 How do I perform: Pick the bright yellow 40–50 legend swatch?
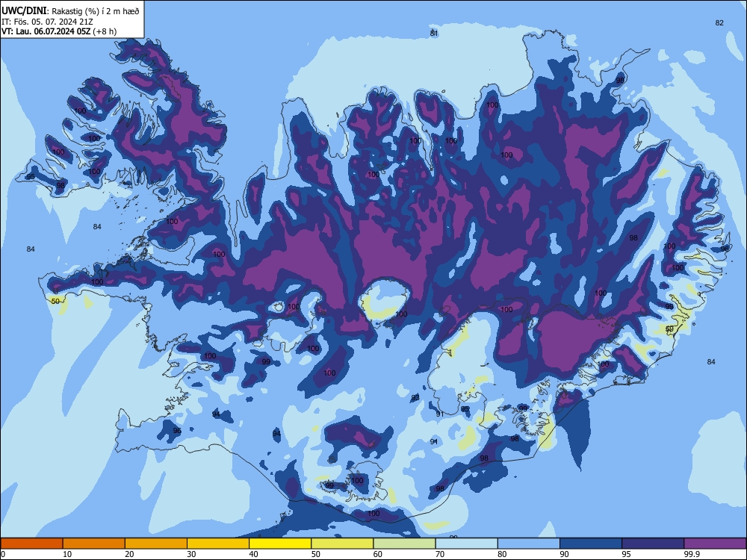click(280, 544)
